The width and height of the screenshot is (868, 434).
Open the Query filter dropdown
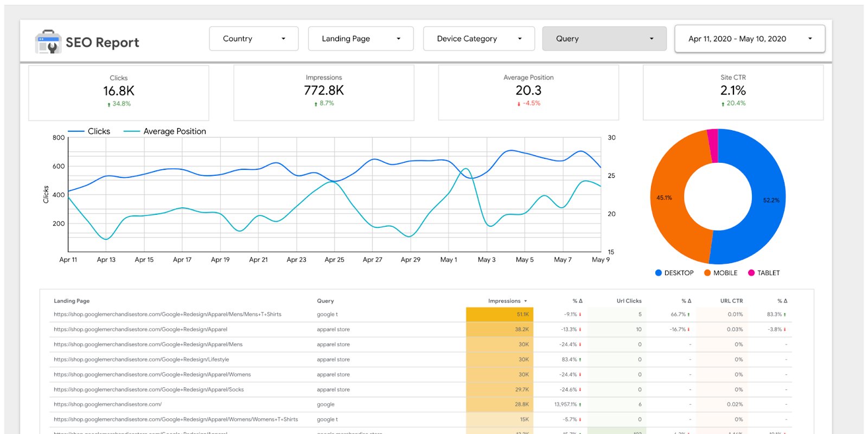pyautogui.click(x=604, y=39)
